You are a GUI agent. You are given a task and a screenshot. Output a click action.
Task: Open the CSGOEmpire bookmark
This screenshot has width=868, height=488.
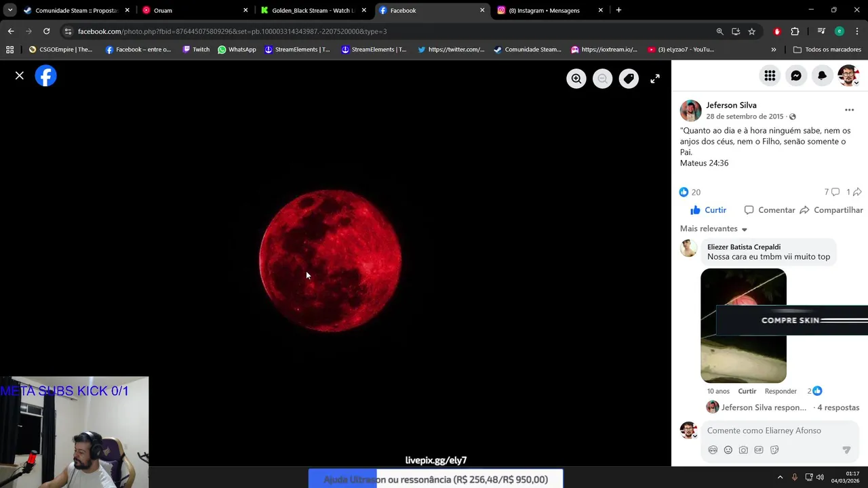(60, 49)
